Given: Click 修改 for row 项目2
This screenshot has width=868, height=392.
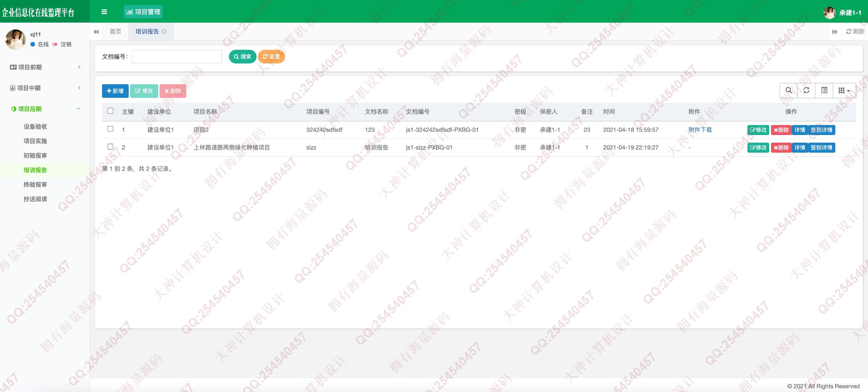Looking at the screenshot, I should point(758,130).
